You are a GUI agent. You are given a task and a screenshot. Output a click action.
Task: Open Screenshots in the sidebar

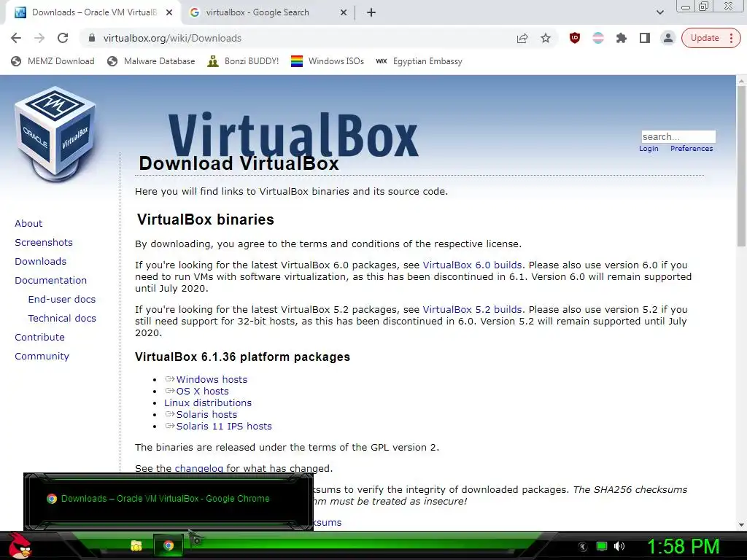click(44, 242)
